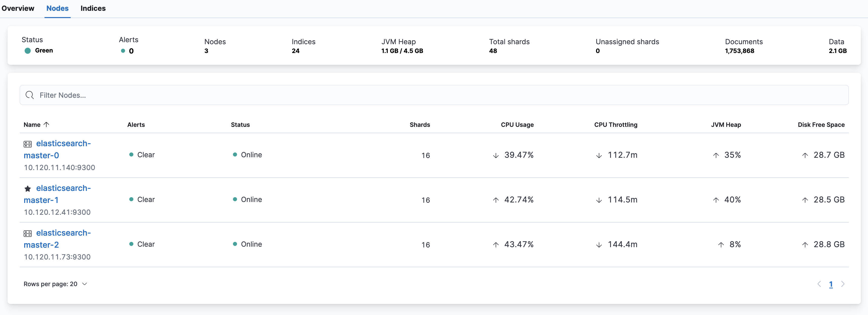Sort table by JVM Heap column header

[726, 125]
